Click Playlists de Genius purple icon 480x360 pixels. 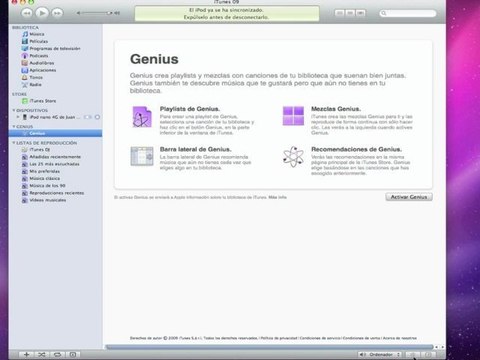click(142, 117)
